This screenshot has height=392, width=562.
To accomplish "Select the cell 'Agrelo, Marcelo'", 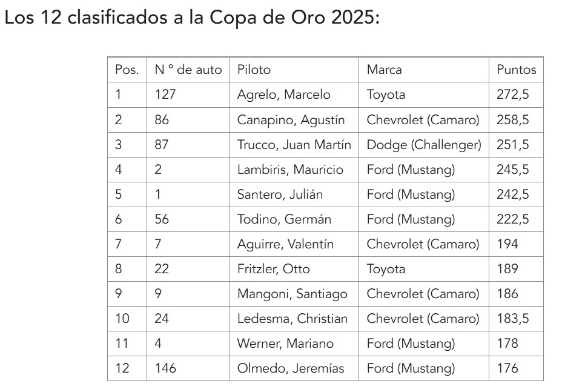I will point(294,95).
